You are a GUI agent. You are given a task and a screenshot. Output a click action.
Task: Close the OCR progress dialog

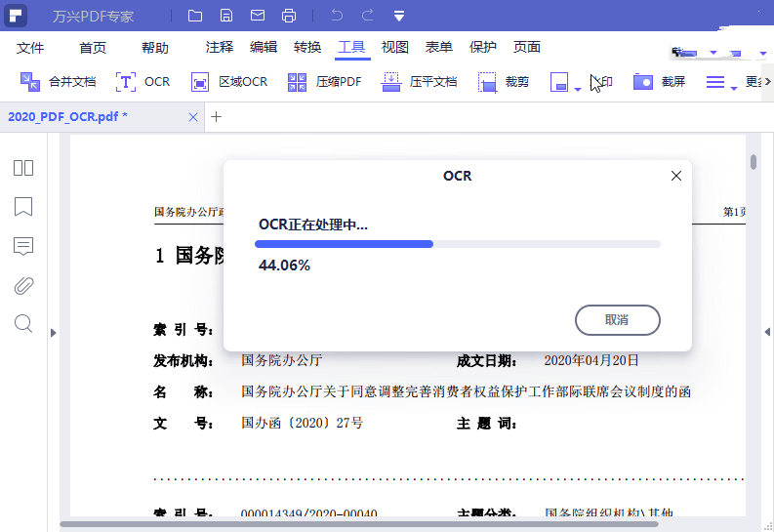[x=675, y=176]
